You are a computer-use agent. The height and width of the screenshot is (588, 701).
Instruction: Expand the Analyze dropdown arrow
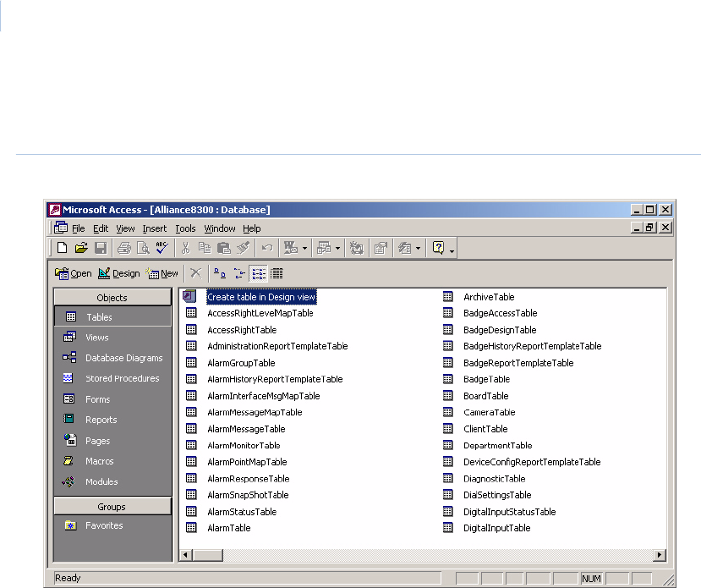pos(337,248)
